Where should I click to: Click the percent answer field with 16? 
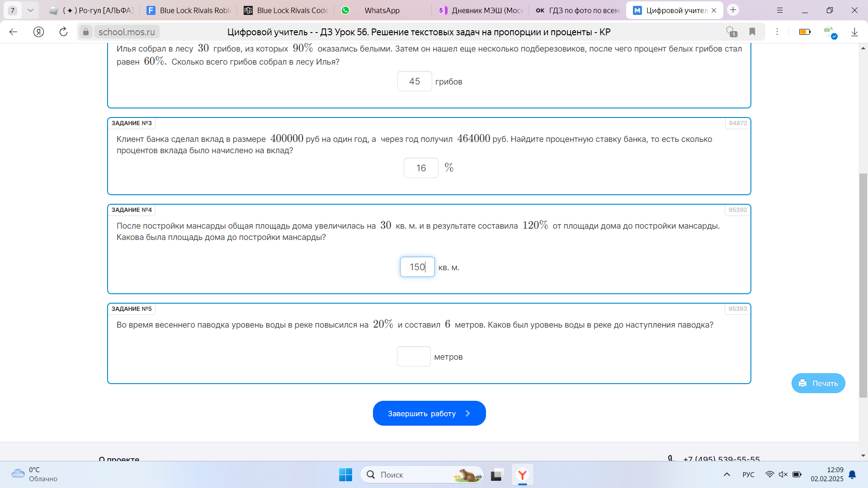pos(421,168)
